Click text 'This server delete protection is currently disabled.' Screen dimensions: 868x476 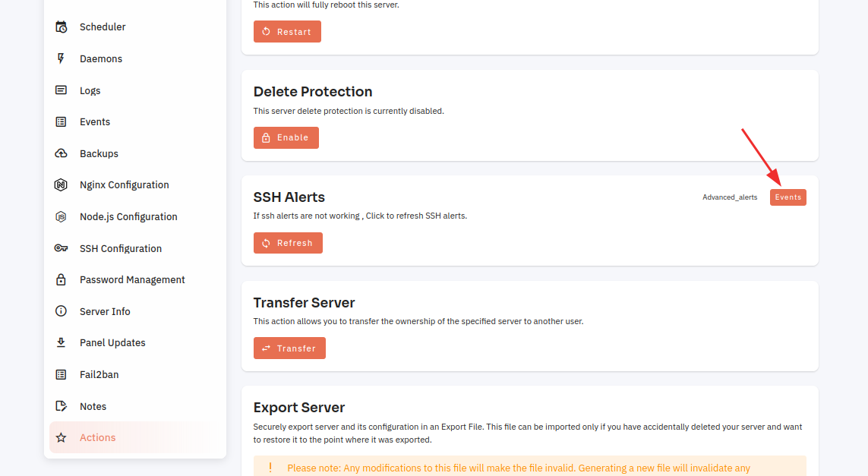(349, 111)
